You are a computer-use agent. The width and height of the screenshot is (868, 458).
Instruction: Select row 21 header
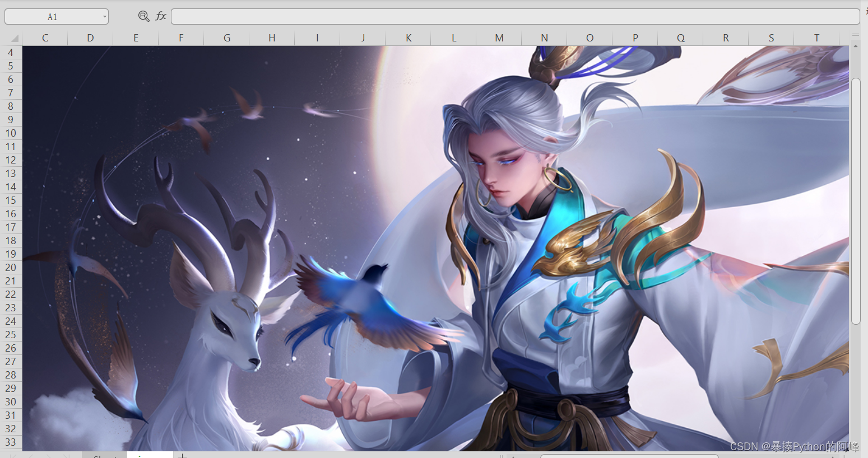point(11,281)
